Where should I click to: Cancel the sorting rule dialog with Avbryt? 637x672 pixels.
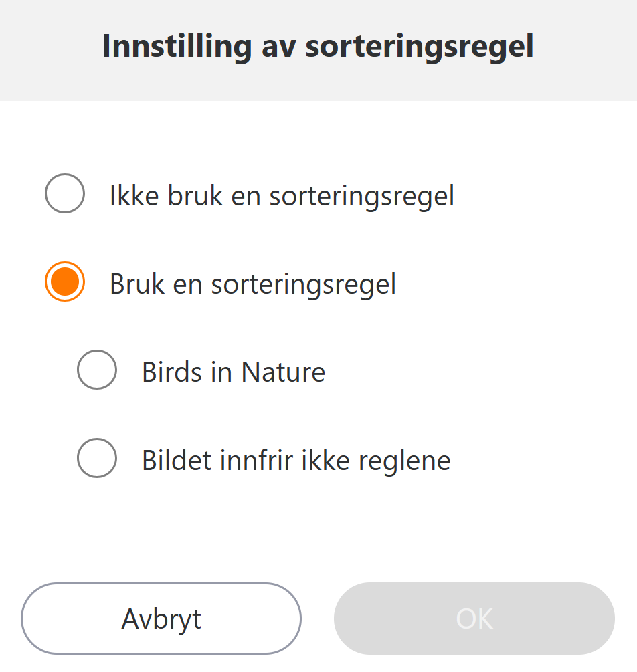pyautogui.click(x=161, y=619)
